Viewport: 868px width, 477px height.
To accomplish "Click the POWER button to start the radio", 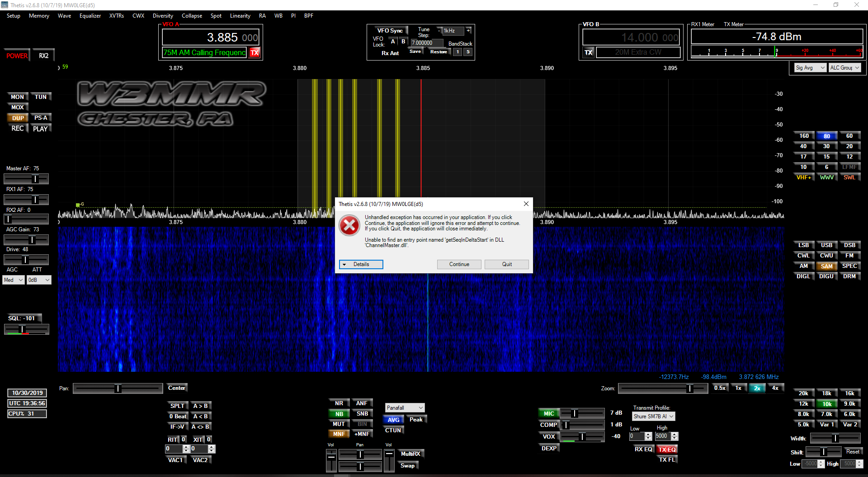I will pyautogui.click(x=17, y=55).
